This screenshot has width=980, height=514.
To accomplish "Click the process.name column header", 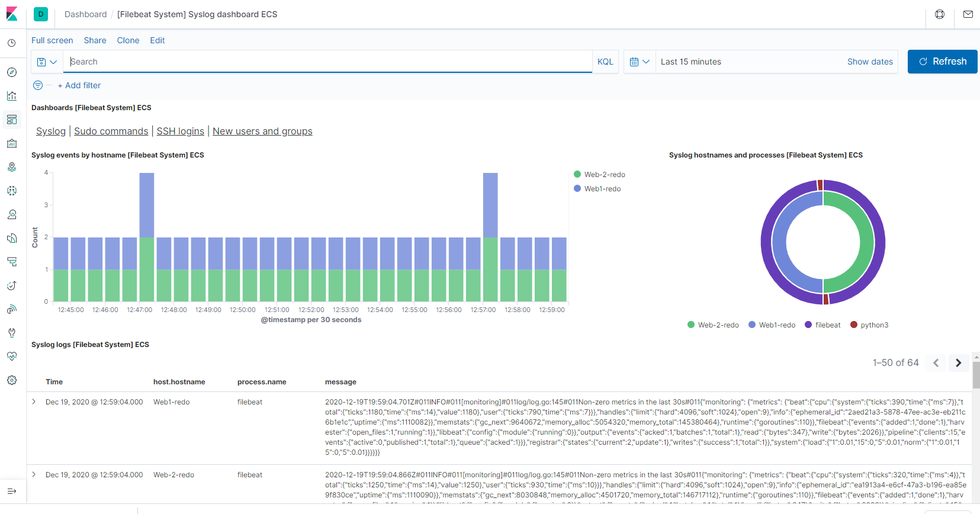I will pyautogui.click(x=262, y=382).
